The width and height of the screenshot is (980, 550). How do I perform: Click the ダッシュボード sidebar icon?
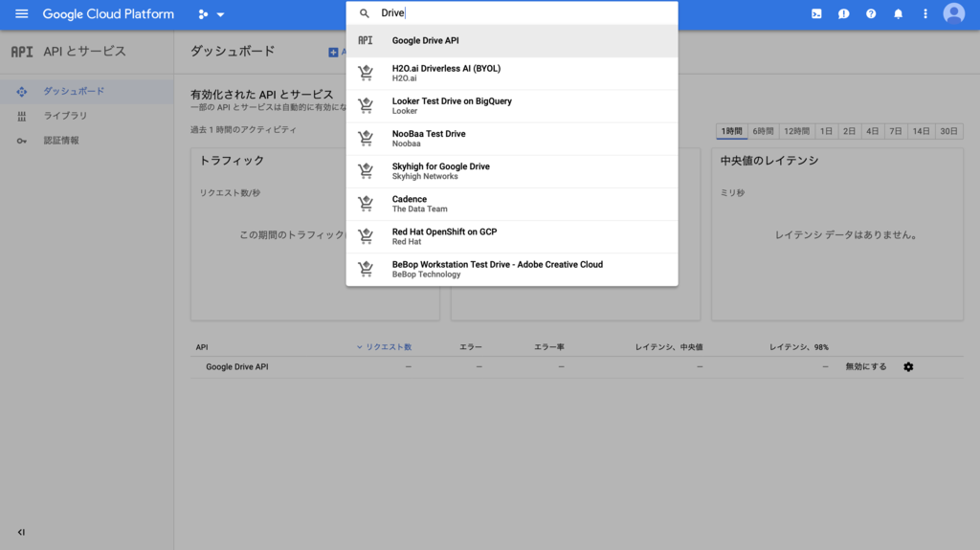click(22, 92)
